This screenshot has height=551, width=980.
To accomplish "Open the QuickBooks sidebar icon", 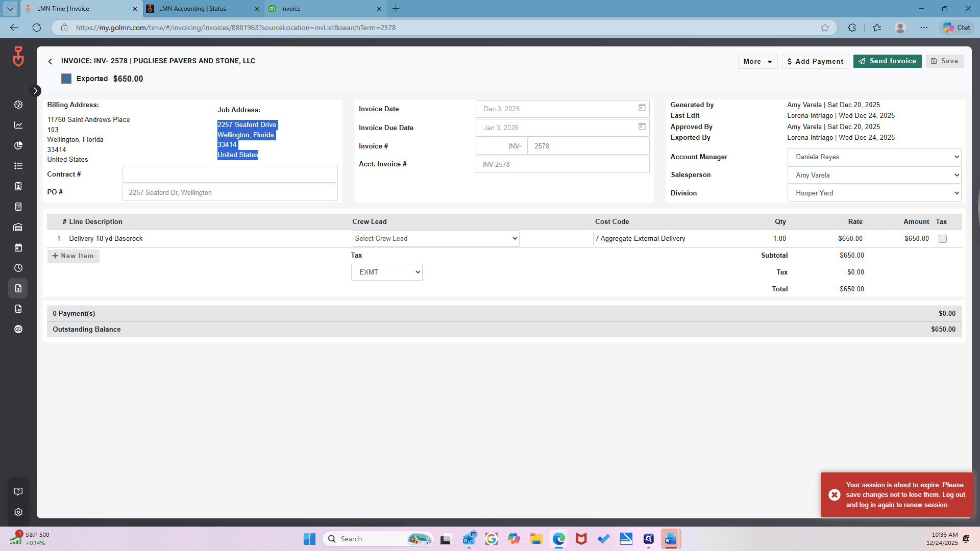I will click(x=18, y=329).
